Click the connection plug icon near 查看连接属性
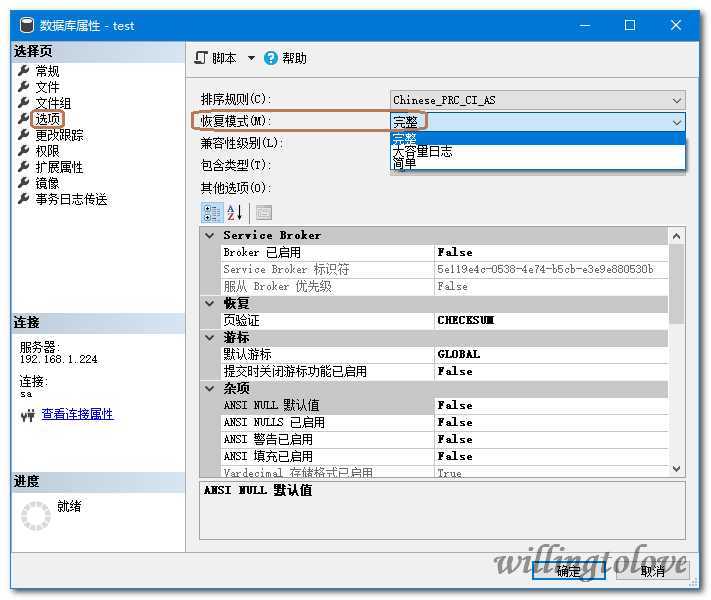 coord(28,415)
